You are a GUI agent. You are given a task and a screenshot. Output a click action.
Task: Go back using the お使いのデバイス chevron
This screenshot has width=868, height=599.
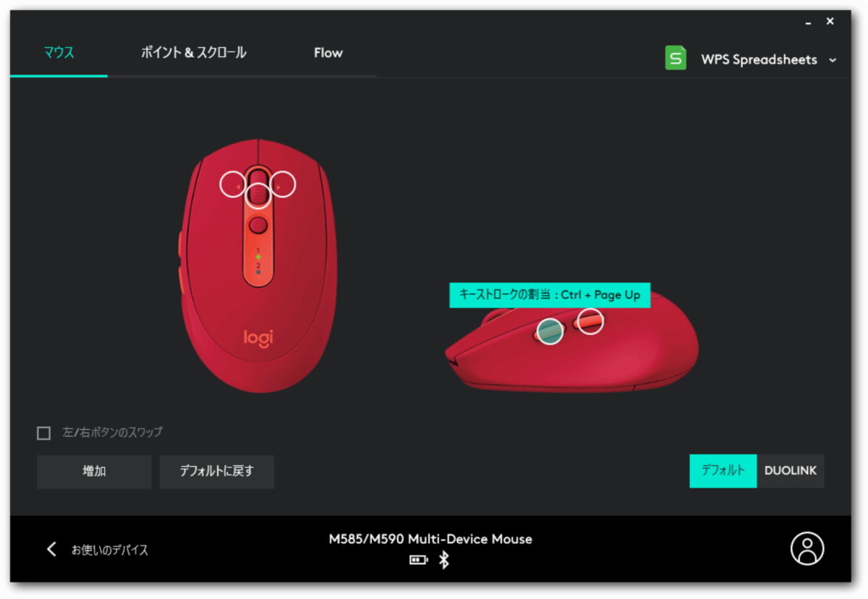51,549
